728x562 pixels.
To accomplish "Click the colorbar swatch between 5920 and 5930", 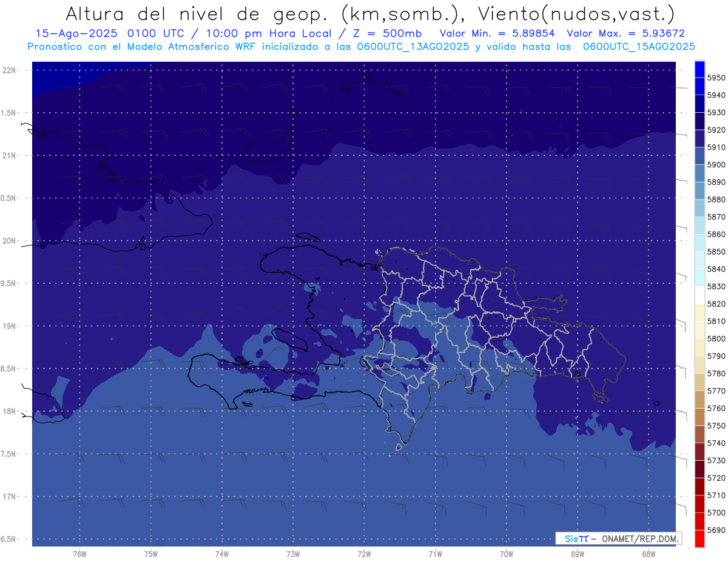I will pyautogui.click(x=699, y=121).
